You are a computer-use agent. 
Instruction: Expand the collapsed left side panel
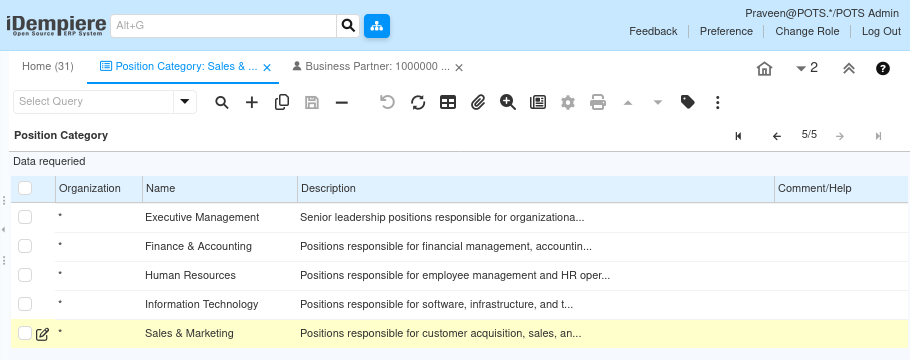click(x=3, y=230)
